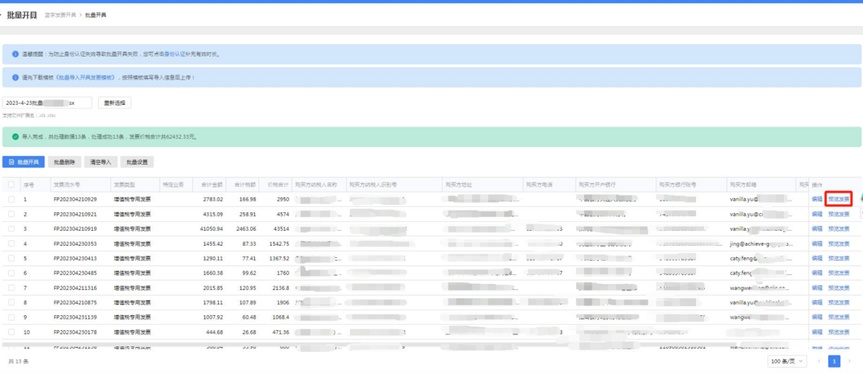863x373 pixels.
Task: Click the 批量删除 button
Action: click(x=65, y=162)
